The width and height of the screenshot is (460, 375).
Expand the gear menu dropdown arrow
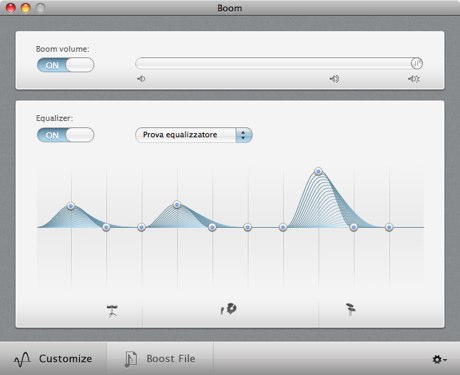coord(445,360)
